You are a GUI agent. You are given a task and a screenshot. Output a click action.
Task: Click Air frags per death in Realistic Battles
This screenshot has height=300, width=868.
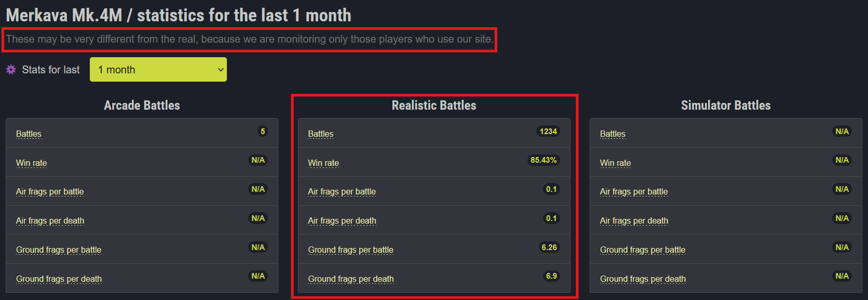pos(342,220)
